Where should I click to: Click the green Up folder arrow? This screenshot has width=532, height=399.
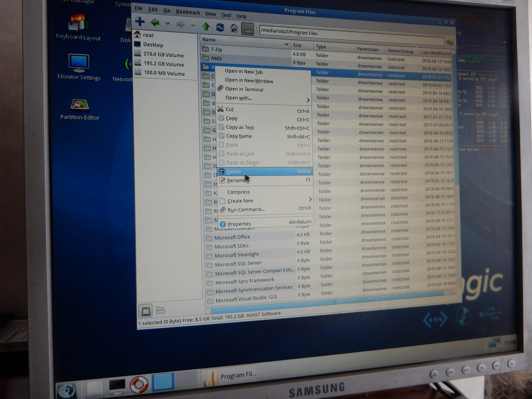tap(206, 26)
